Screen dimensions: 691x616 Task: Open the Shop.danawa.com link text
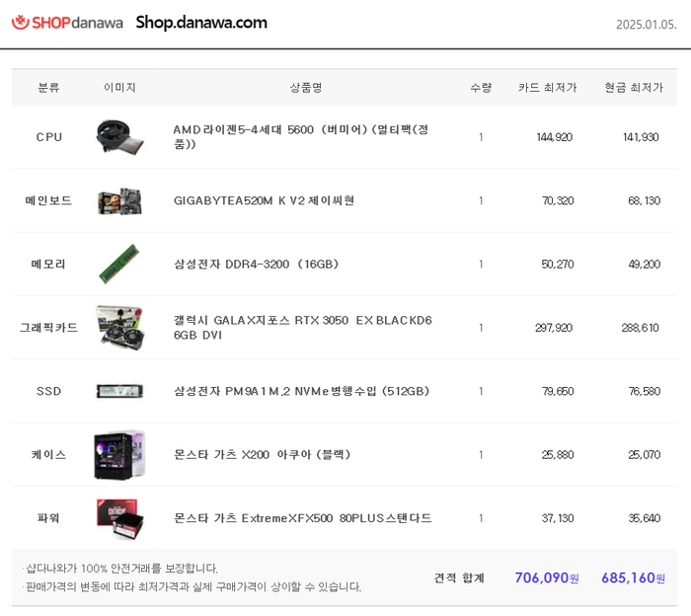[201, 23]
